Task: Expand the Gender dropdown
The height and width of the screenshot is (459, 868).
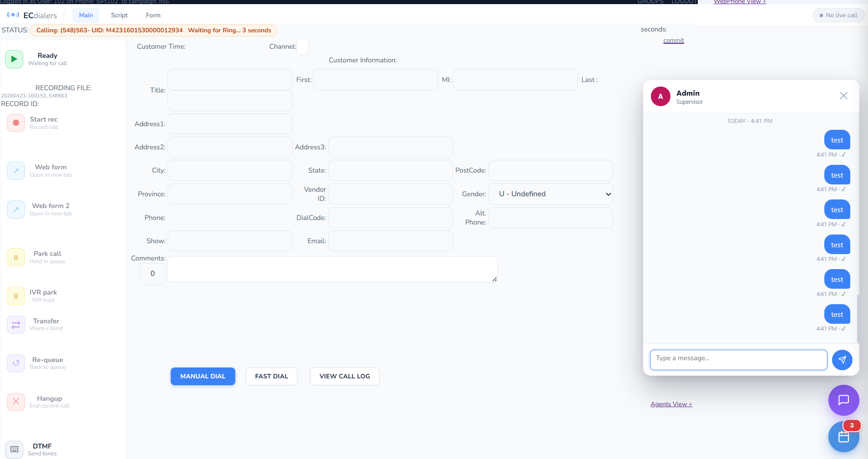Action: point(551,194)
